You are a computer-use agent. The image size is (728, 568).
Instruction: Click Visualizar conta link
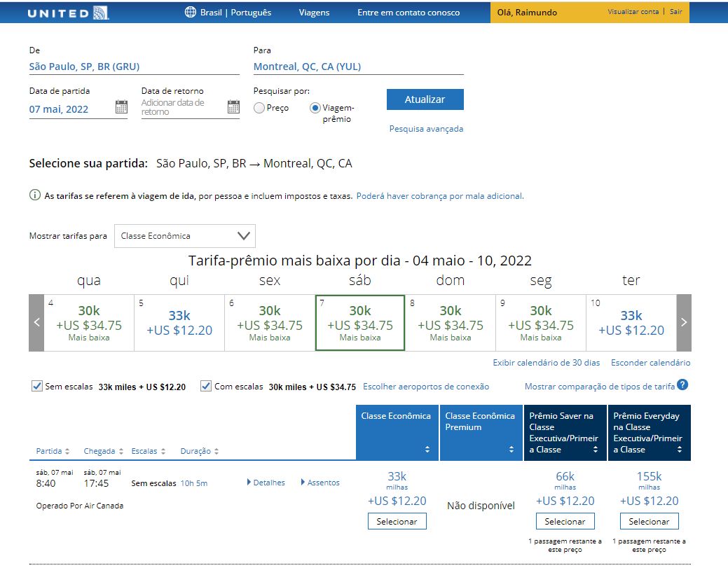pyautogui.click(x=633, y=12)
